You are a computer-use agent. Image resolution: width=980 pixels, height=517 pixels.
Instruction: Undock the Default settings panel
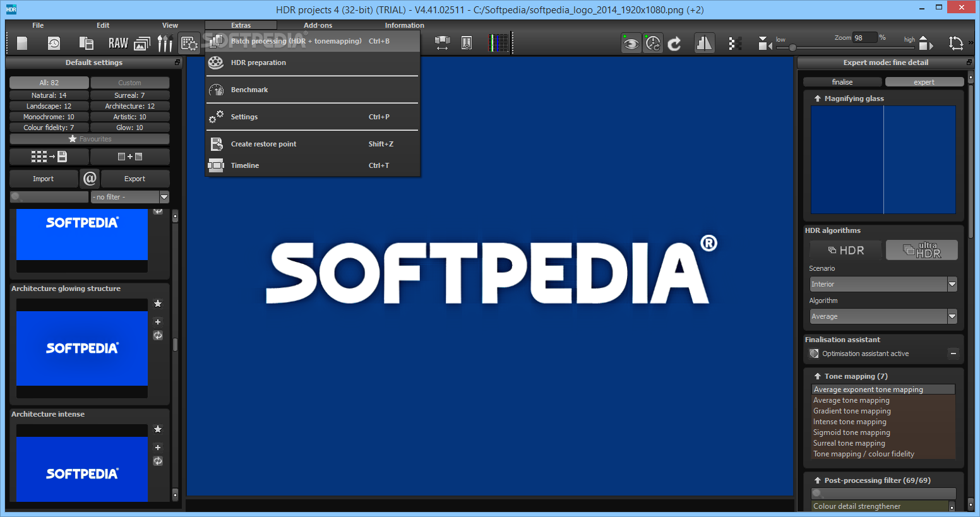pyautogui.click(x=177, y=62)
